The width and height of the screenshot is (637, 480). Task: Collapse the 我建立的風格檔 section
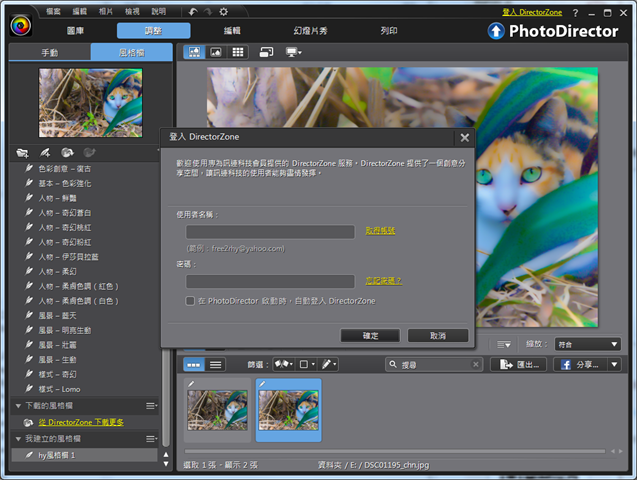(x=18, y=439)
